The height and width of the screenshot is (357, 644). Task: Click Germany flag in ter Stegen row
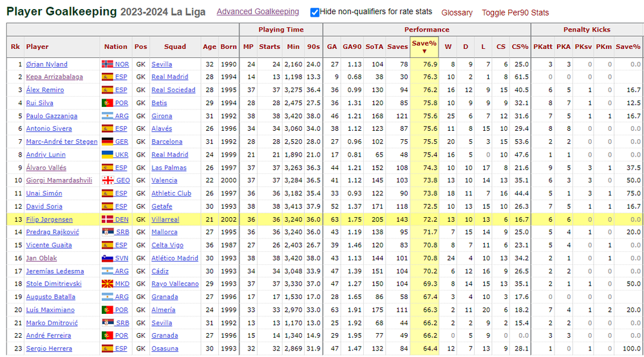click(107, 142)
